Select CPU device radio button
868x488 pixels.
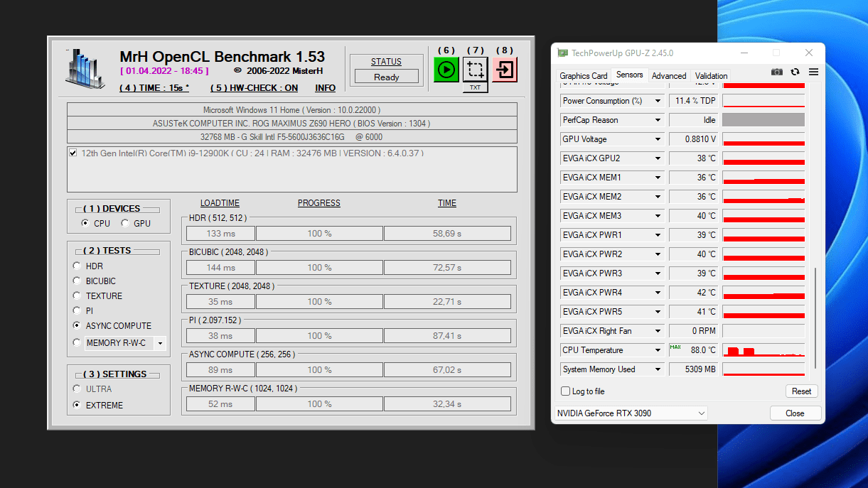click(87, 223)
